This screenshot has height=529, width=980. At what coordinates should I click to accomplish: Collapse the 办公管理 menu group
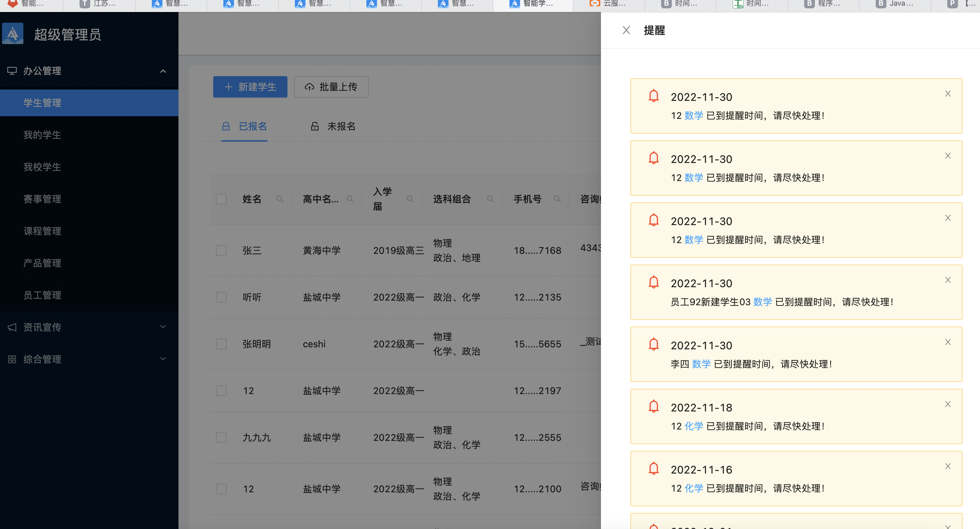click(x=163, y=71)
